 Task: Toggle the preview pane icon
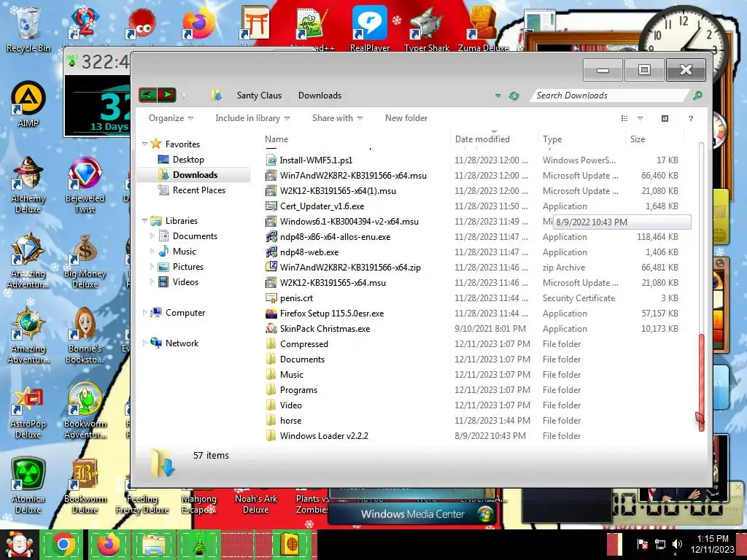(x=665, y=119)
